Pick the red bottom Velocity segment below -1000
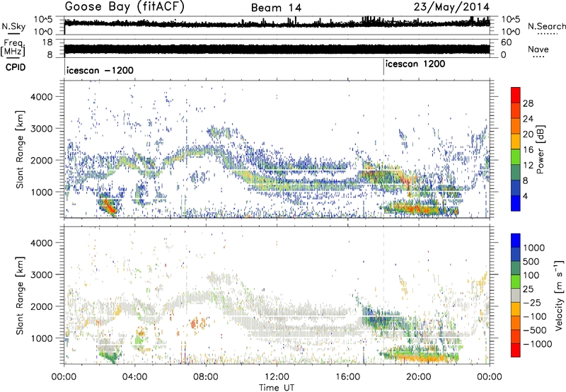Image resolution: width=566 pixels, height=392 pixels. (x=516, y=350)
